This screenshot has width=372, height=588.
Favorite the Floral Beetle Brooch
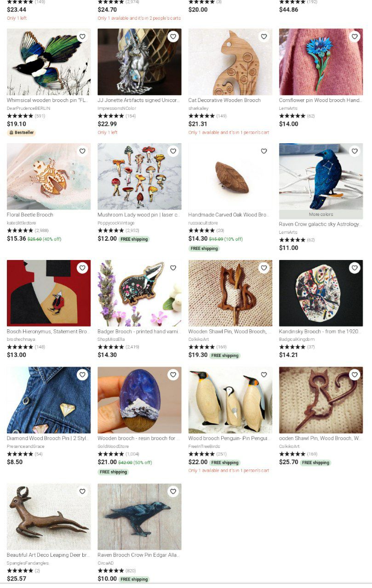click(x=82, y=151)
